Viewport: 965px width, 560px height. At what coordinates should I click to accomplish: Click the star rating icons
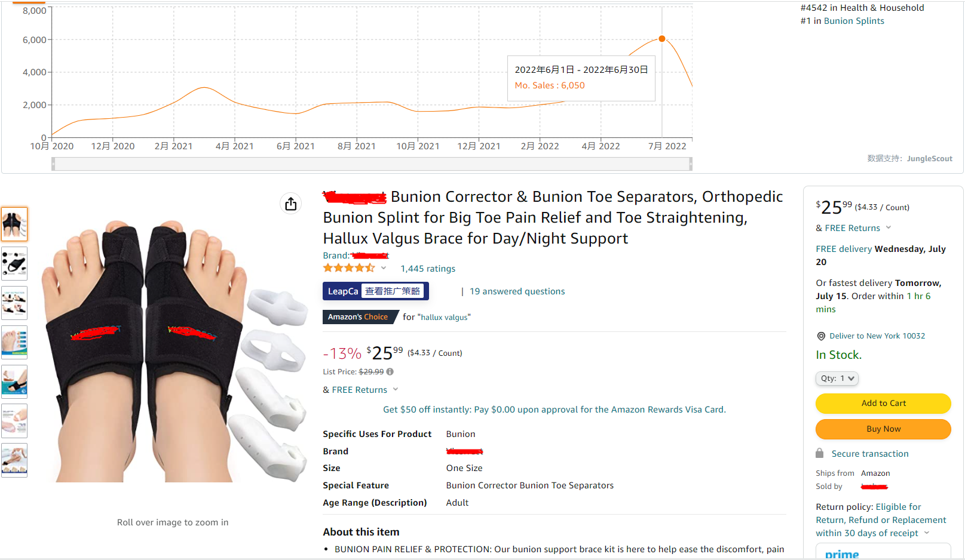pos(349,268)
